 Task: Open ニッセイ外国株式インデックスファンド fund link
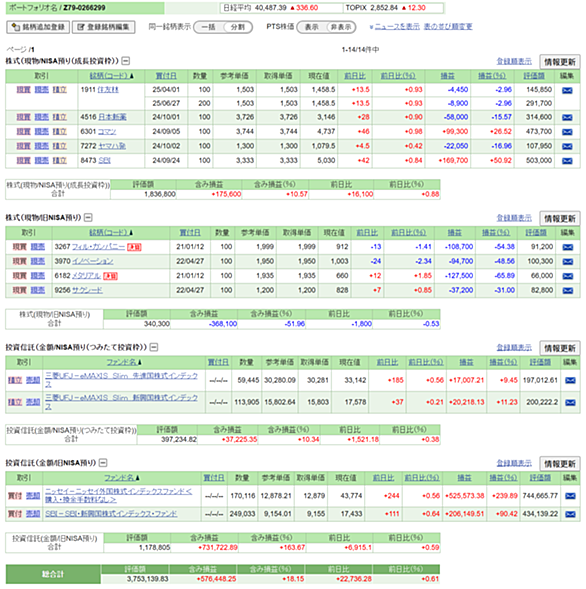[119, 495]
